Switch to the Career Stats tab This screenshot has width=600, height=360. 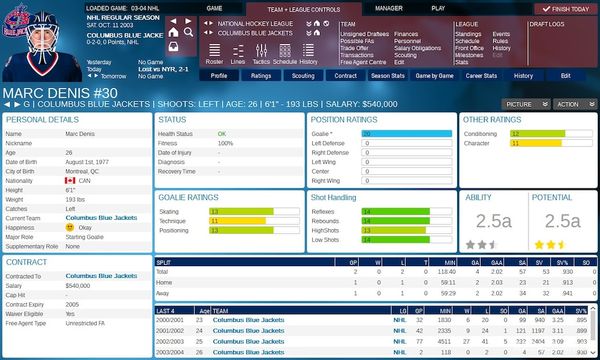coord(481,76)
